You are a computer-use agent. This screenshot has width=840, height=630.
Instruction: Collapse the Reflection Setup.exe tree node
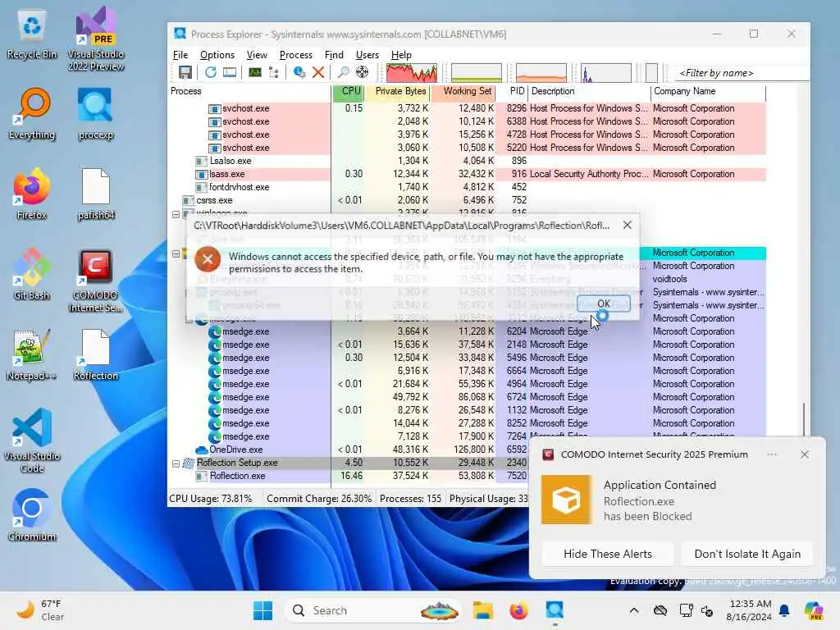click(x=176, y=463)
